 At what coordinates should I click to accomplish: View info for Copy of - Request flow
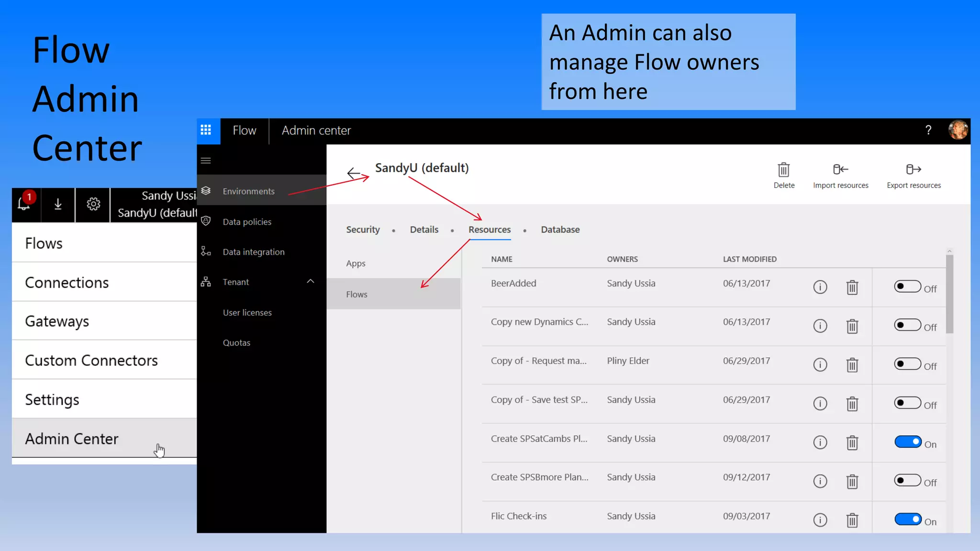pos(820,365)
